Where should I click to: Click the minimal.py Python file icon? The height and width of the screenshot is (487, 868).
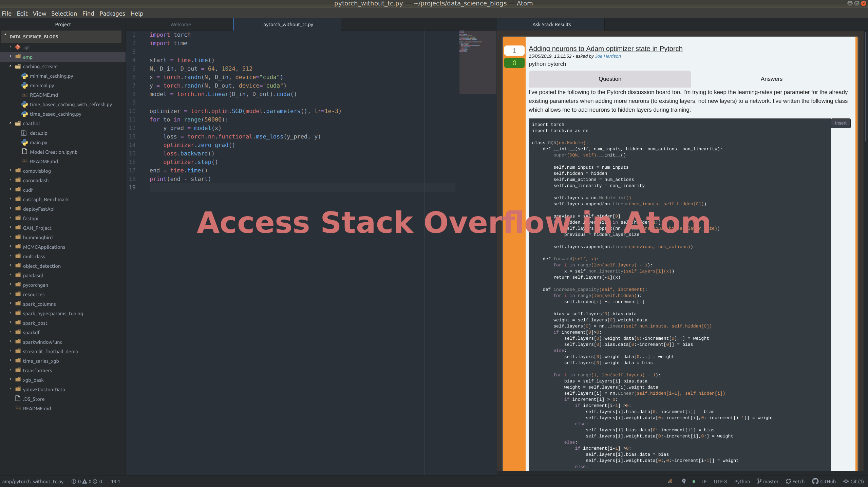pyautogui.click(x=25, y=85)
